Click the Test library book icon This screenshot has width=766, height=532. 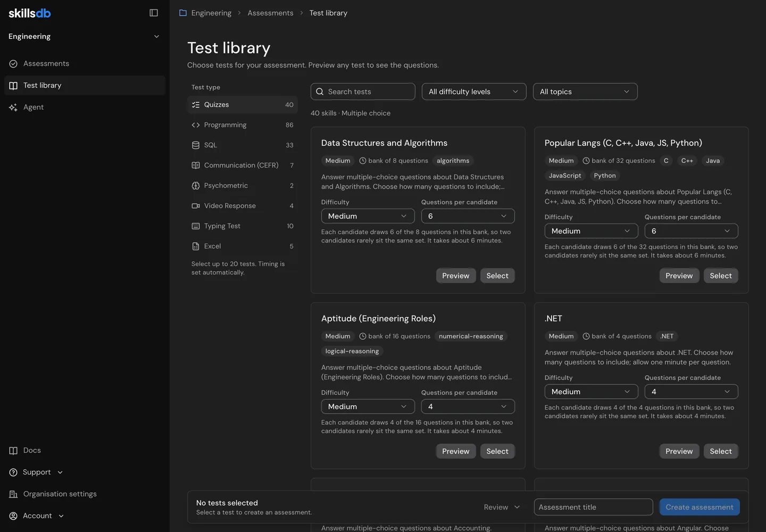(13, 86)
